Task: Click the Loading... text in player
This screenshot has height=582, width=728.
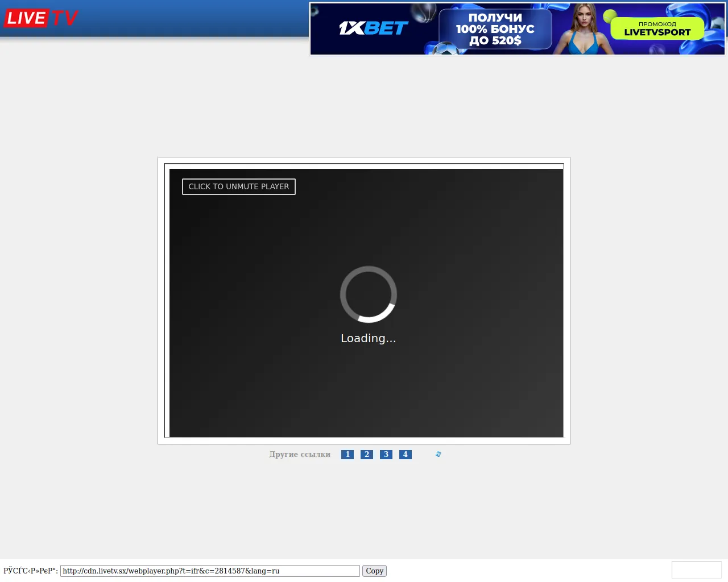Action: click(368, 338)
